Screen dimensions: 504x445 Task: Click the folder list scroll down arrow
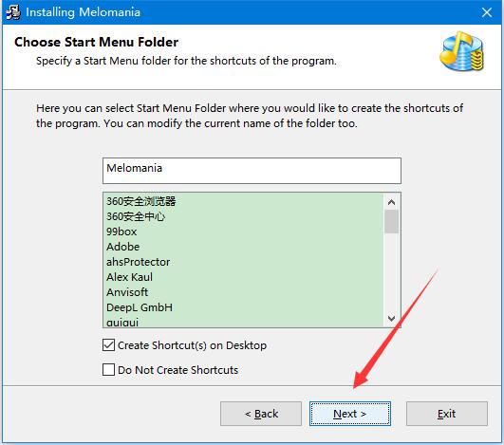tap(391, 318)
